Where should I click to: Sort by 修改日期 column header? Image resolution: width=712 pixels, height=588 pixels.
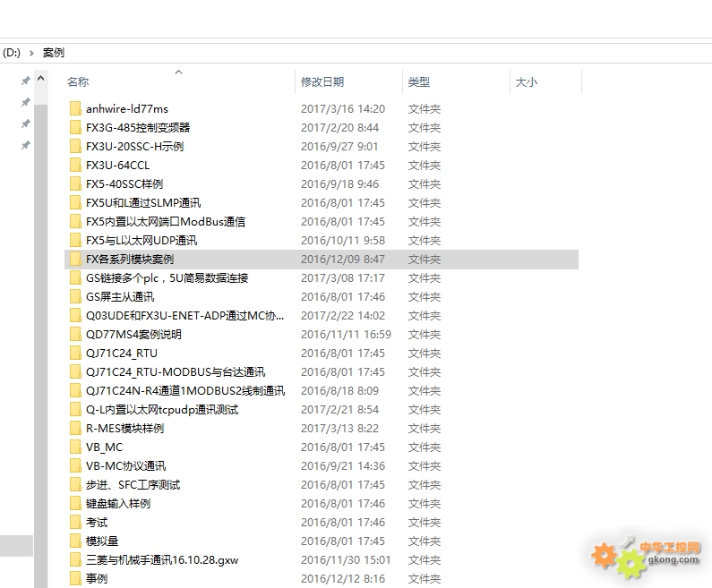[x=322, y=82]
